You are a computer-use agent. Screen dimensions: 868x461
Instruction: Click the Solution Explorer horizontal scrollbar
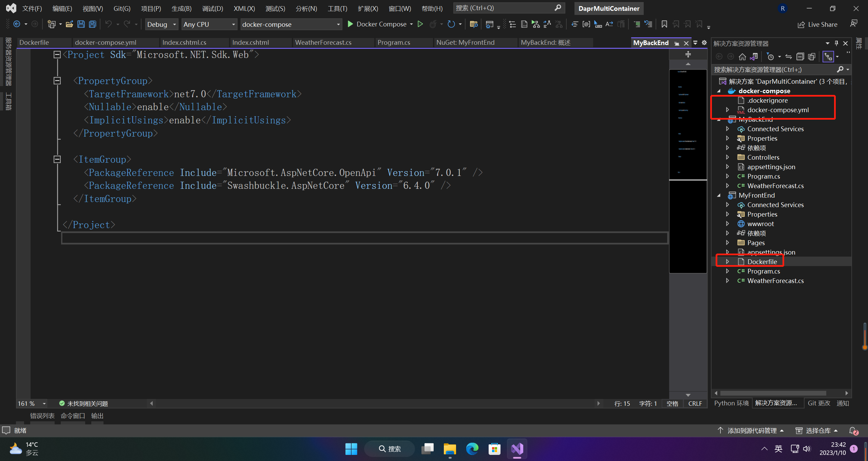point(773,393)
